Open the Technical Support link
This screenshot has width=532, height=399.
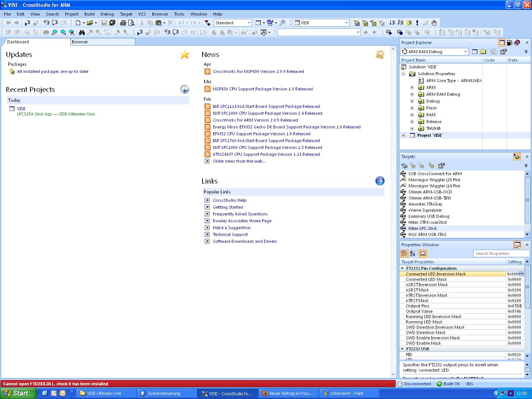point(230,234)
